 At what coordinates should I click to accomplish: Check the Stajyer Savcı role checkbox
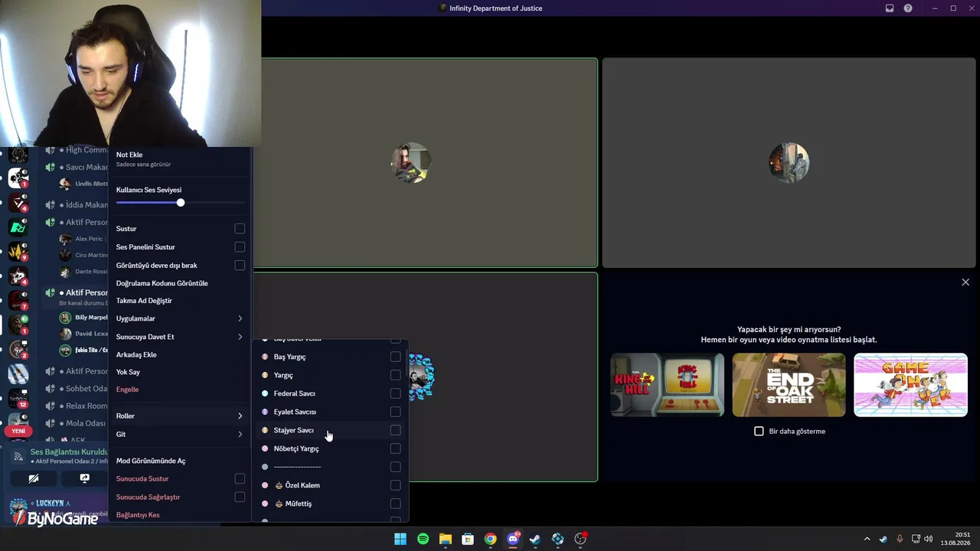pyautogui.click(x=395, y=430)
